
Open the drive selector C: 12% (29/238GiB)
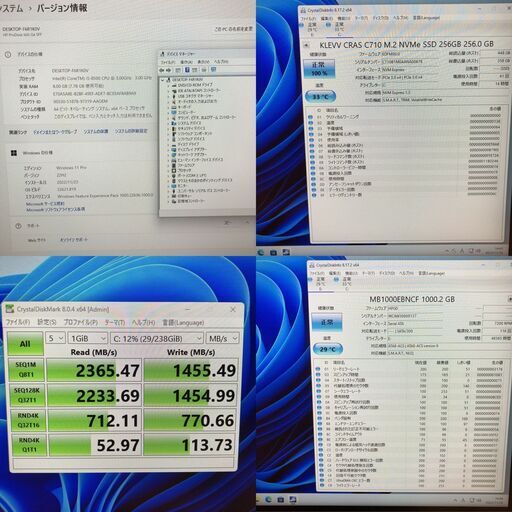click(x=156, y=339)
